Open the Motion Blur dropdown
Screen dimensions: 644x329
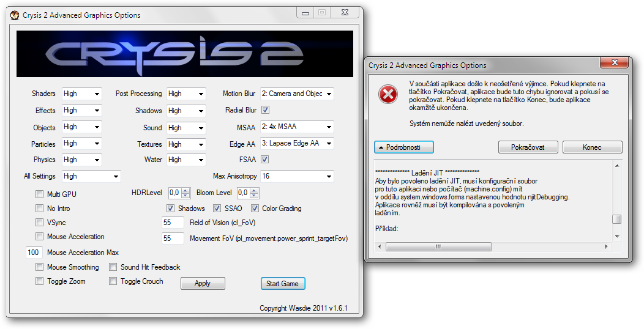(x=297, y=94)
